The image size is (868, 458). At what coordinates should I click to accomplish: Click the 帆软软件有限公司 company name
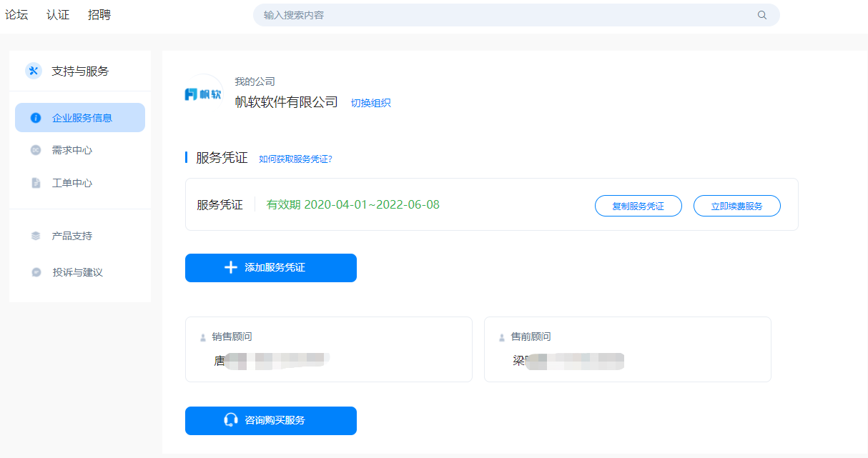(286, 102)
